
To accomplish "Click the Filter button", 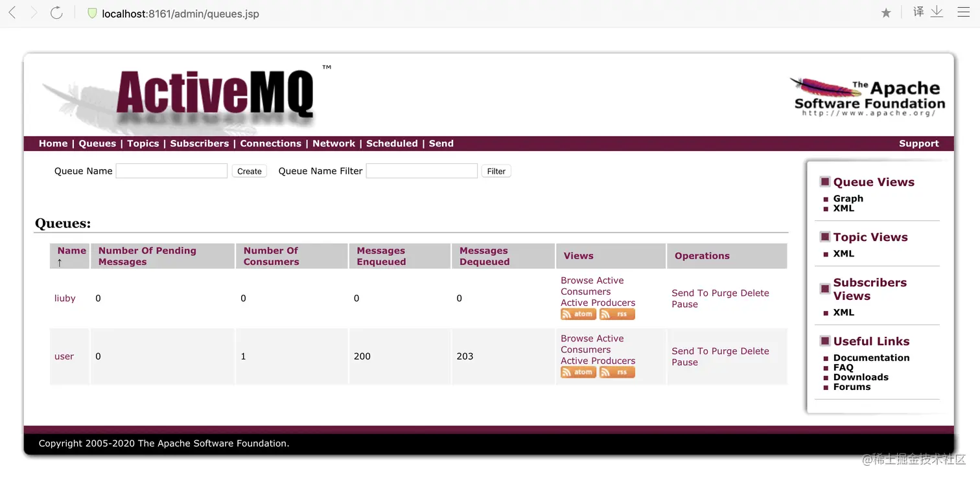I will pyautogui.click(x=496, y=171).
